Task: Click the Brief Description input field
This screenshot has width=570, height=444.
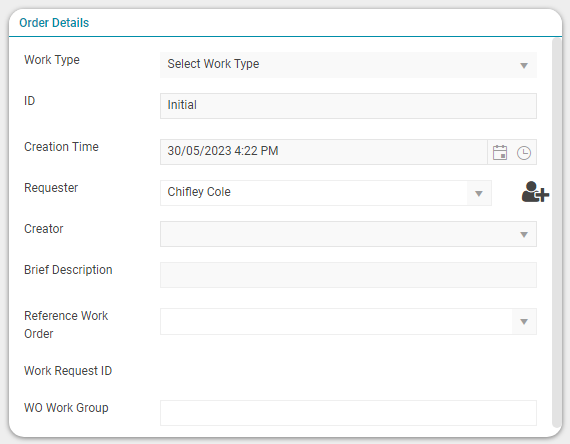Action: click(x=348, y=275)
